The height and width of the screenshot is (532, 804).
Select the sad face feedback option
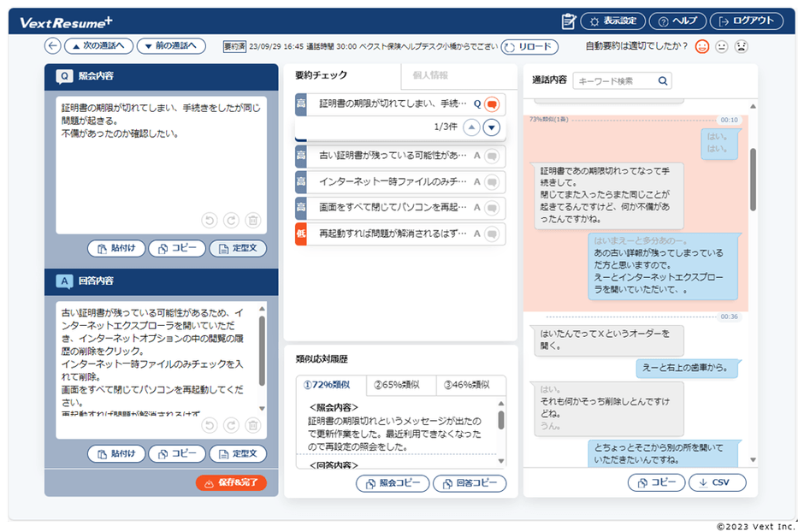pyautogui.click(x=741, y=47)
